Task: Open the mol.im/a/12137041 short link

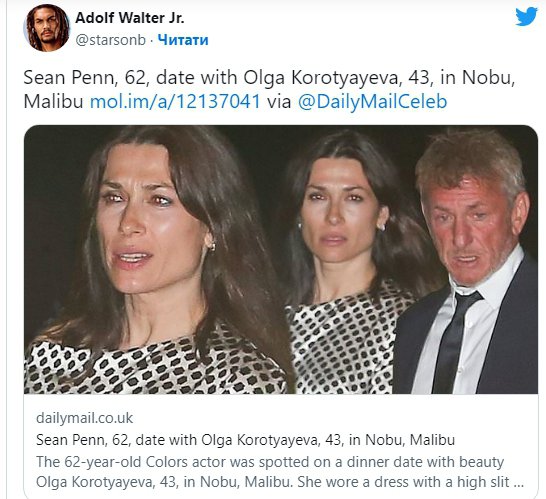Action: [x=175, y=101]
